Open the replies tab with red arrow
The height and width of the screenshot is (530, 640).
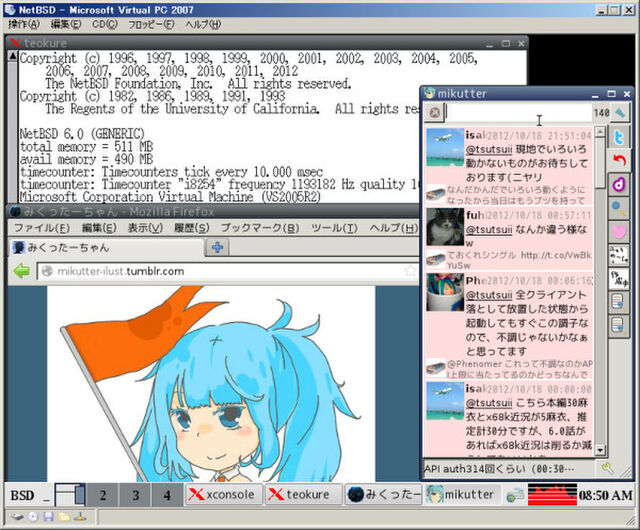(x=620, y=160)
